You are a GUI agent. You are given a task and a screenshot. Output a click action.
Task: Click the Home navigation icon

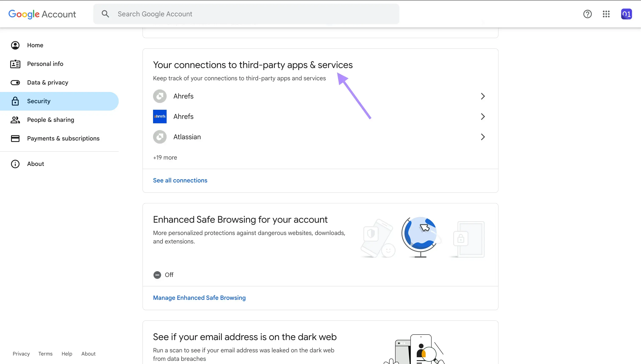15,45
